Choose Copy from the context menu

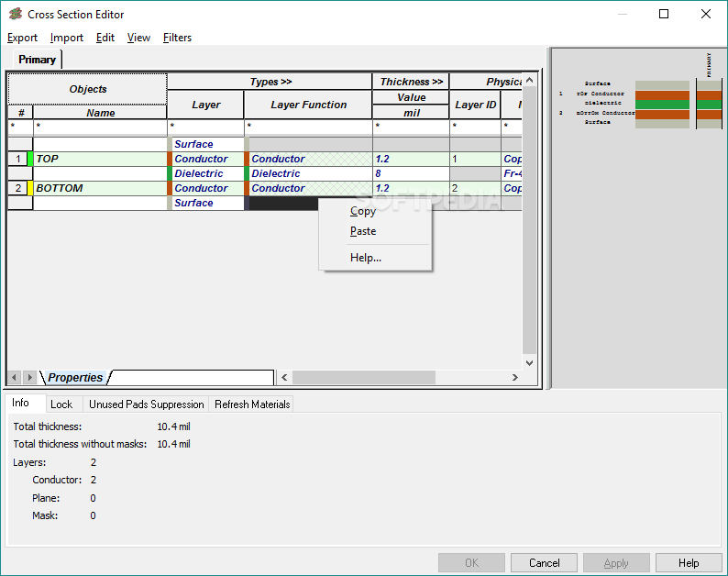[362, 211]
